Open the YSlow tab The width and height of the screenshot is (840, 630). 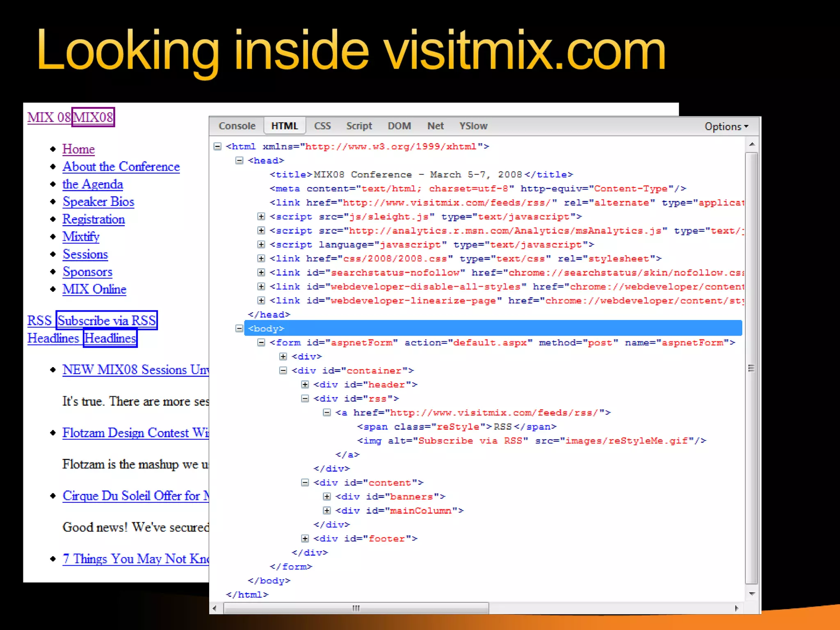[x=473, y=126]
